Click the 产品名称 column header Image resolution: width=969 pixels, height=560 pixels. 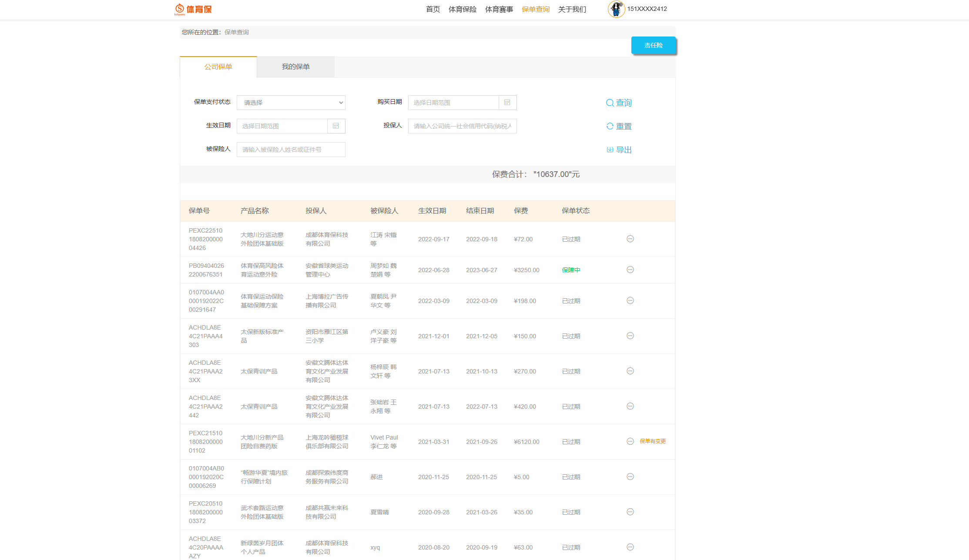[x=255, y=211]
